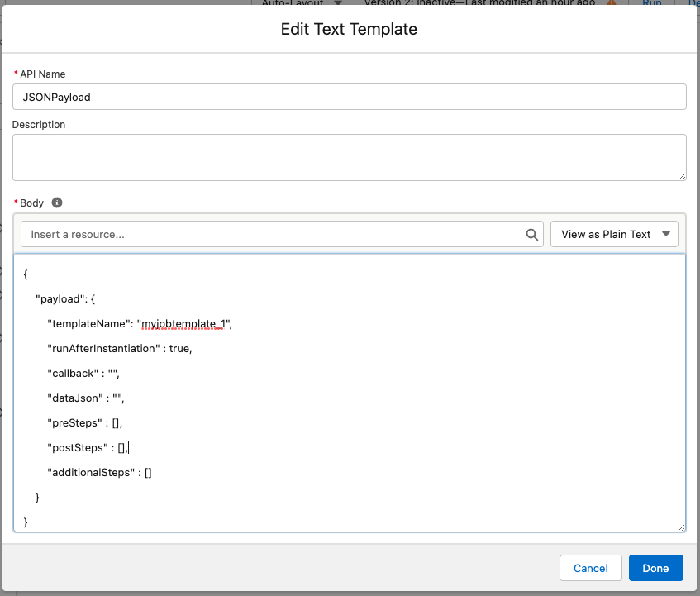Click the Done button to save the template
The height and width of the screenshot is (596, 700).
tap(655, 568)
